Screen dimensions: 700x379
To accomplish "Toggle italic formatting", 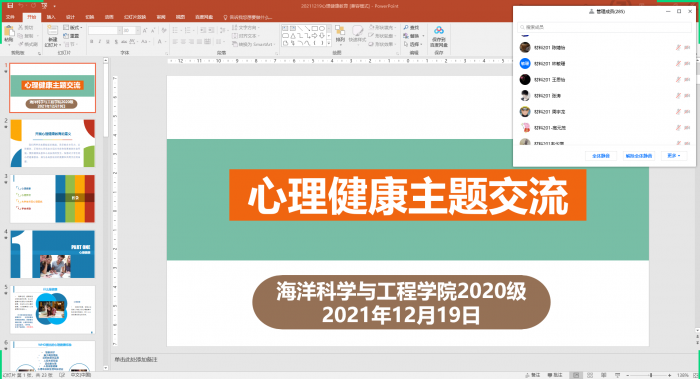I will coord(100,42).
